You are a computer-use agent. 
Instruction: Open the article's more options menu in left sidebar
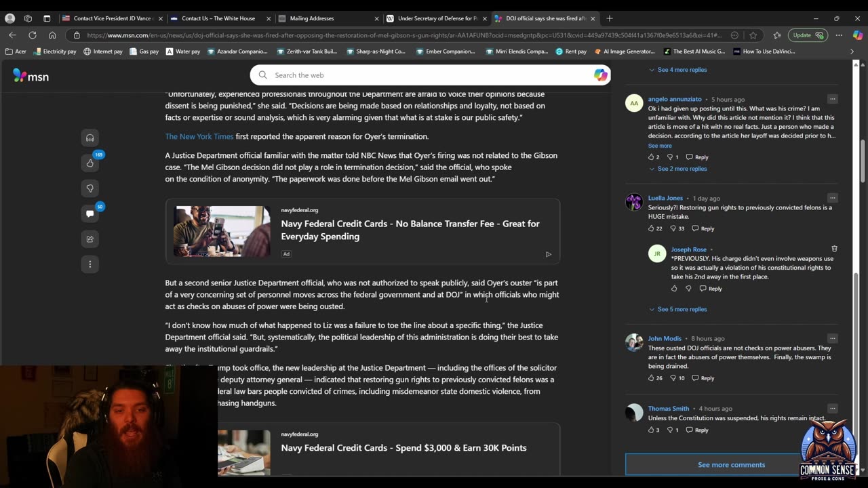point(90,264)
